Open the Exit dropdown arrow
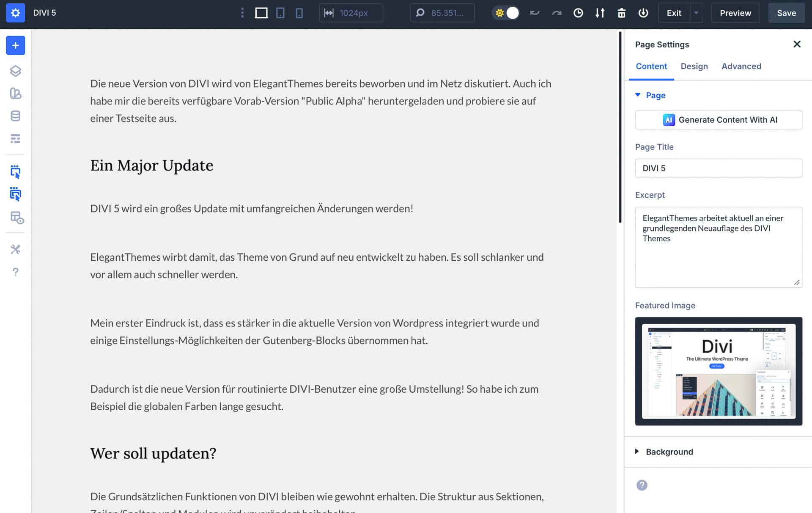This screenshot has width=812, height=513. (696, 13)
